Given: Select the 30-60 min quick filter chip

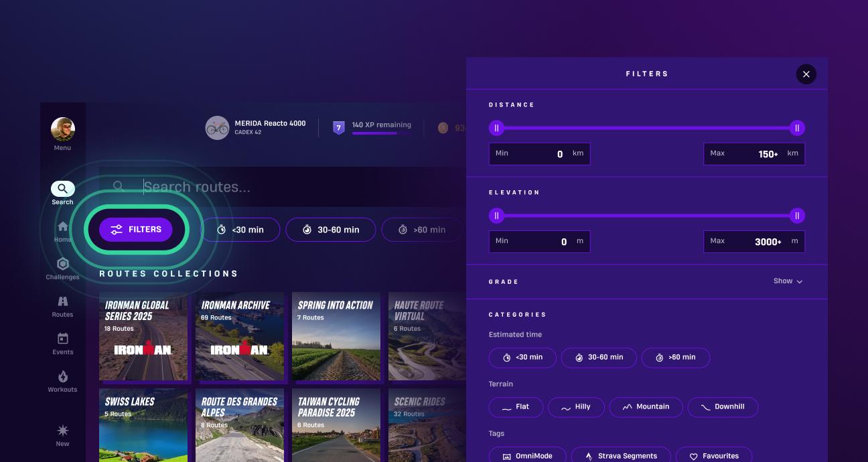Looking at the screenshot, I should point(331,230).
